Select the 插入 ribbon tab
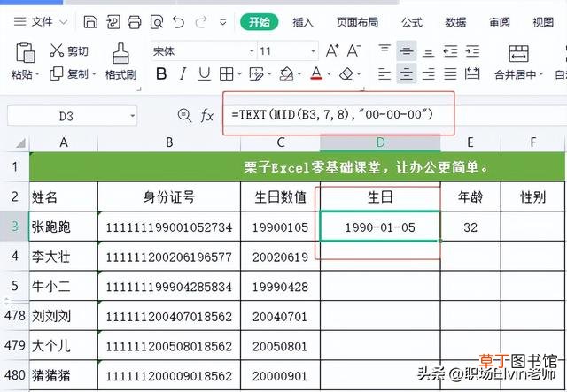Screen dimensions: 567x392 tap(303, 22)
